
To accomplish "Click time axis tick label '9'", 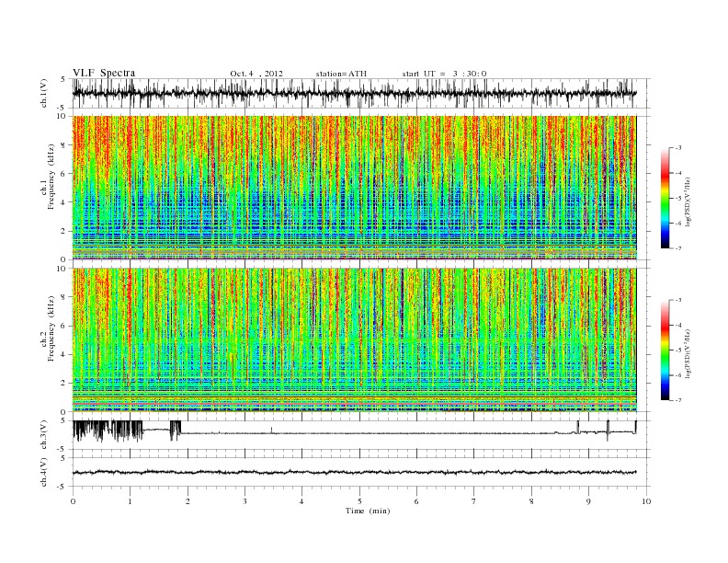I will point(588,501).
